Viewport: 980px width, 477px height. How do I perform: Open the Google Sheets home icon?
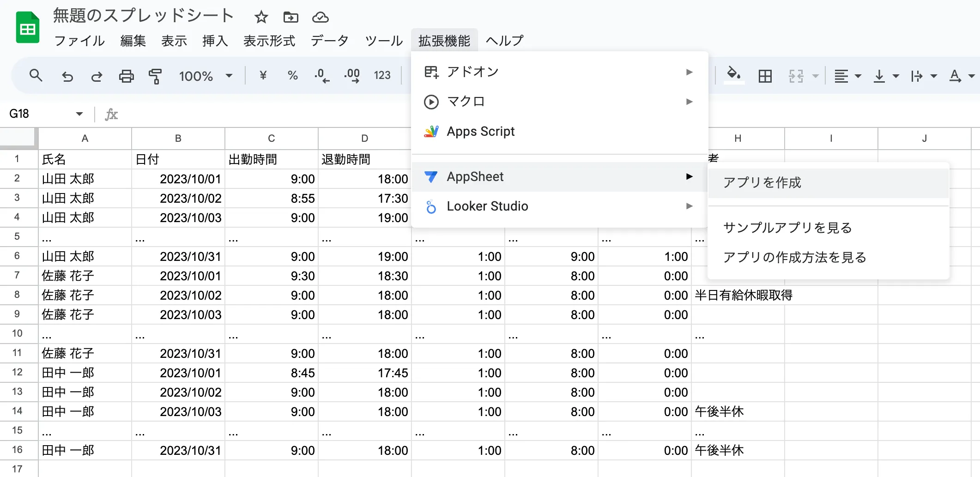pyautogui.click(x=28, y=28)
